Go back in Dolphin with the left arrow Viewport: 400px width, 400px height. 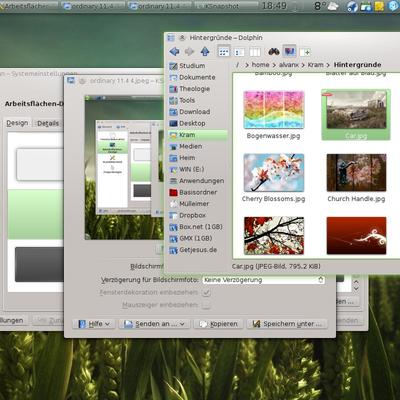coord(174,52)
